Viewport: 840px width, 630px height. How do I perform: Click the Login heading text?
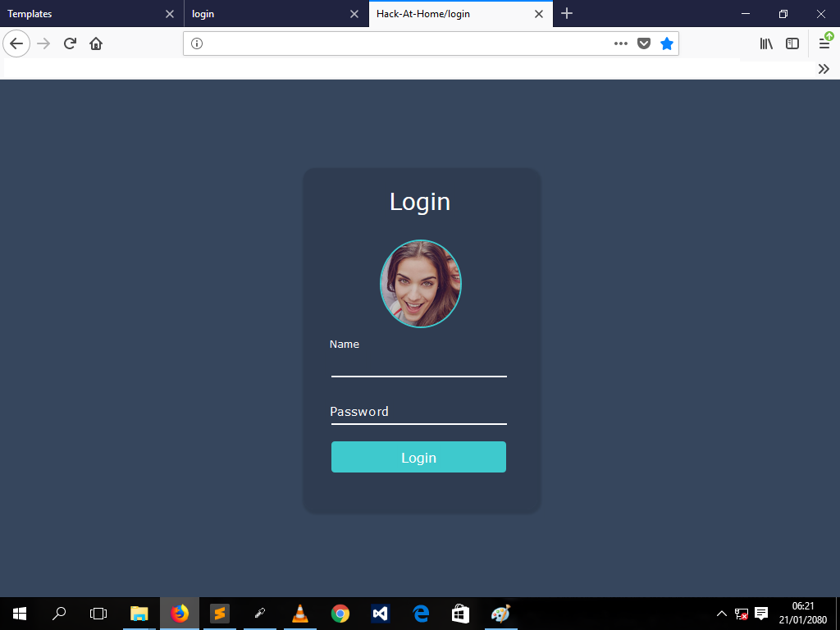pos(420,202)
